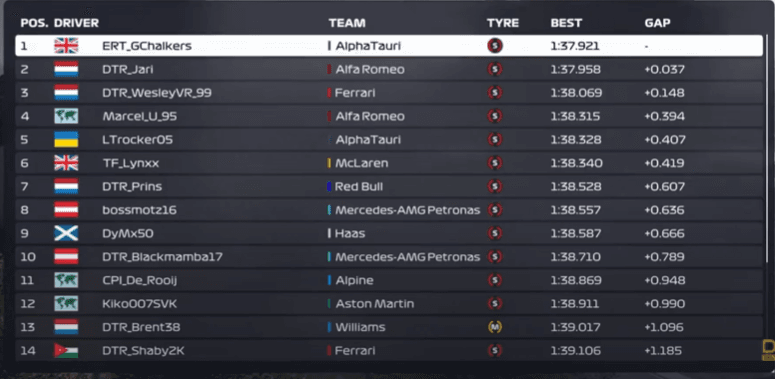
Task: Select the DRIVER column header
Action: pyautogui.click(x=76, y=23)
